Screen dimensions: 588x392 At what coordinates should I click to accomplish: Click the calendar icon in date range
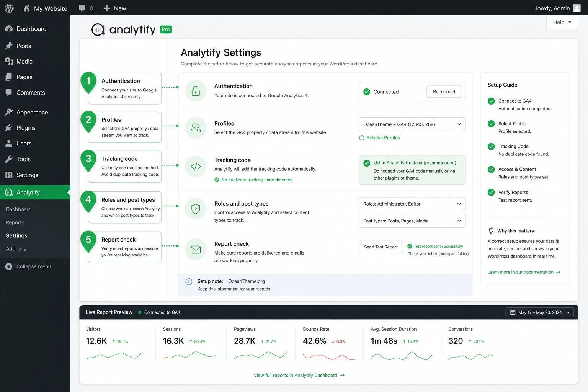pyautogui.click(x=513, y=312)
